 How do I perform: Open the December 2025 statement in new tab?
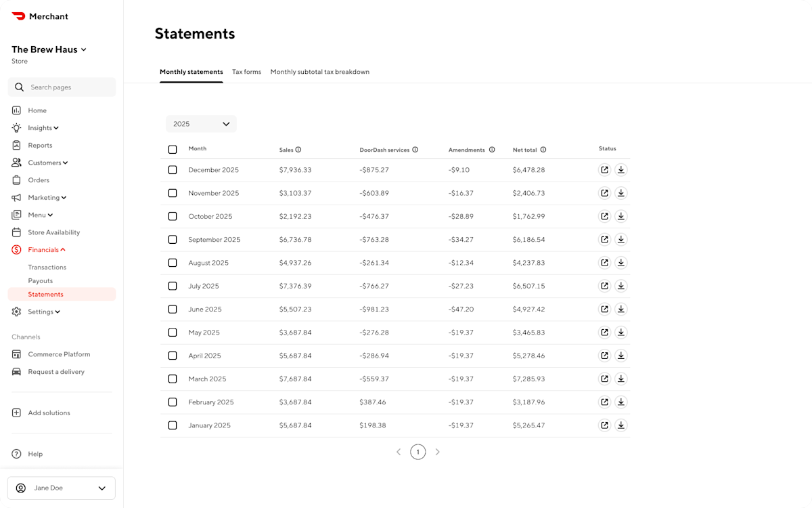tap(604, 169)
